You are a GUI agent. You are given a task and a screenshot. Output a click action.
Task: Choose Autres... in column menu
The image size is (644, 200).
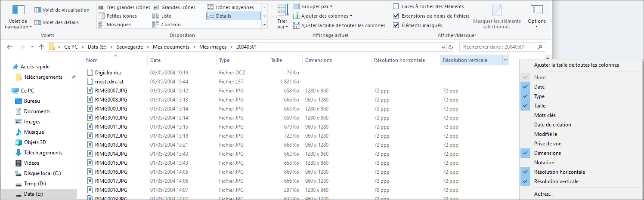[x=543, y=194]
